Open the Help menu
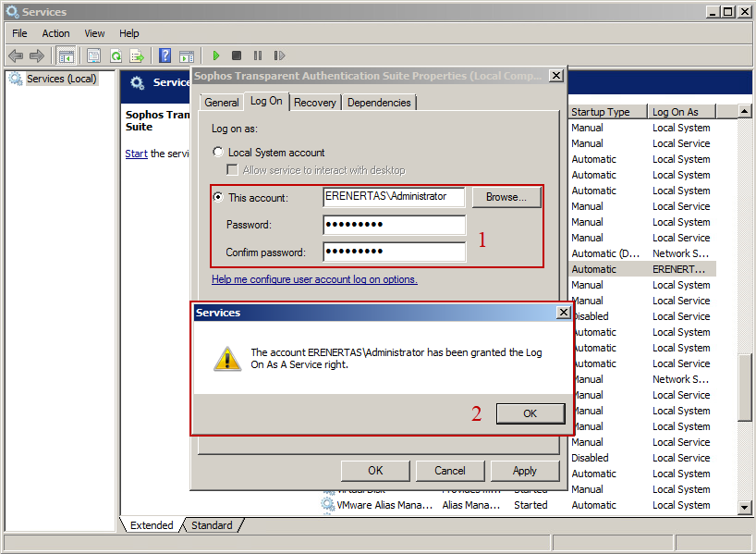Image resolution: width=756 pixels, height=554 pixels. (129, 33)
